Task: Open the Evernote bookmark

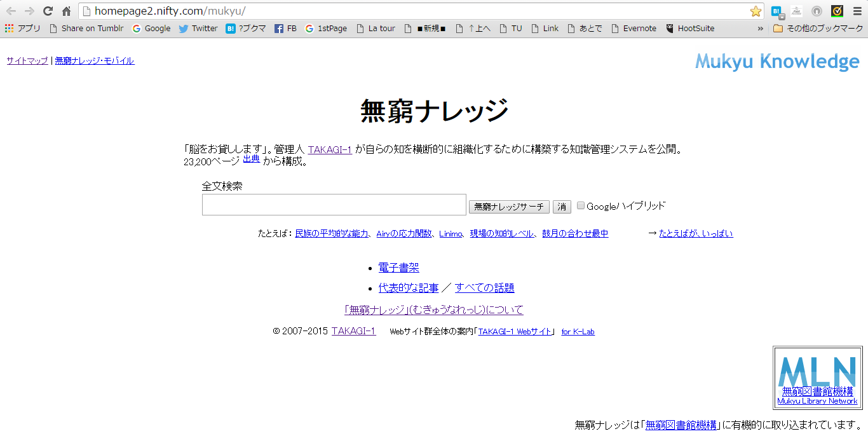Action: (634, 28)
